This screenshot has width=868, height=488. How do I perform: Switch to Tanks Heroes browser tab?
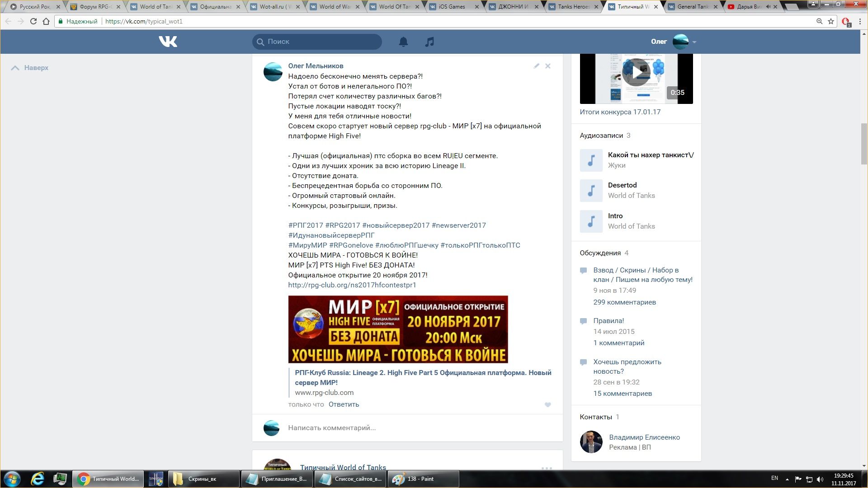(x=573, y=7)
